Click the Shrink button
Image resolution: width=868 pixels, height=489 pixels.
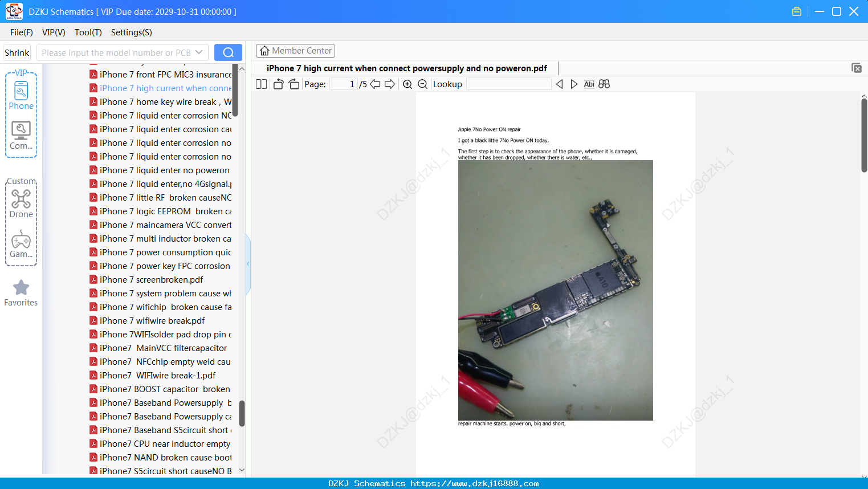17,52
